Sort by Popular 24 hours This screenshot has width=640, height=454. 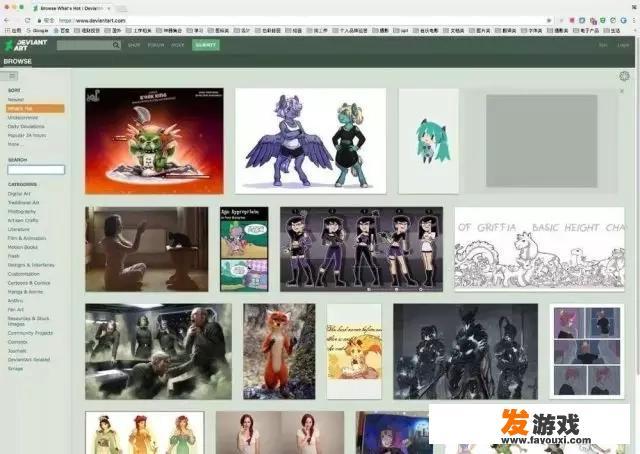27,136
